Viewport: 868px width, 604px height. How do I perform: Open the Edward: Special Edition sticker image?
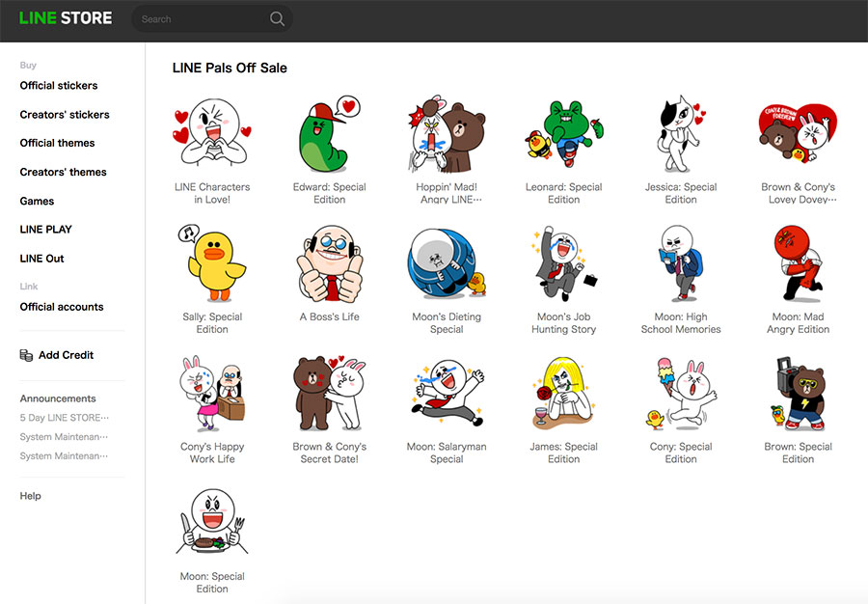click(329, 136)
